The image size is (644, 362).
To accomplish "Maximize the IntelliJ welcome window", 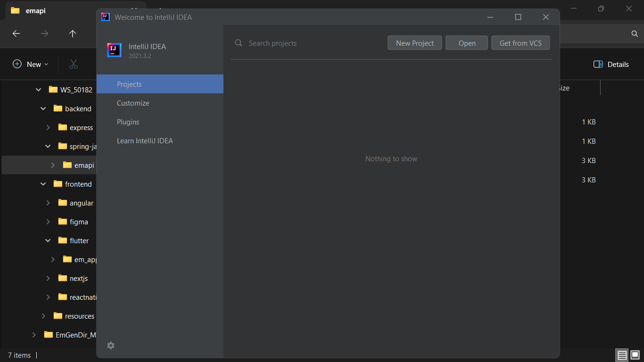I will point(518,17).
